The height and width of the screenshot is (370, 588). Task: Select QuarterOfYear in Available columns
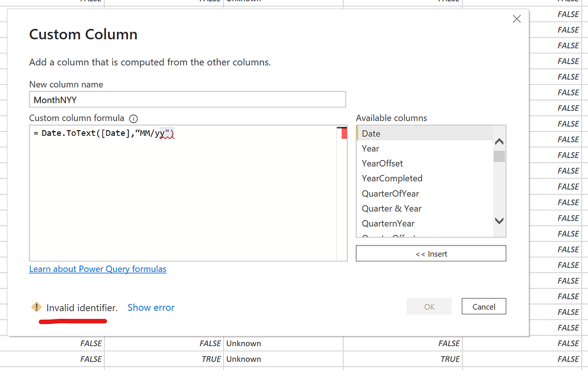click(x=424, y=194)
